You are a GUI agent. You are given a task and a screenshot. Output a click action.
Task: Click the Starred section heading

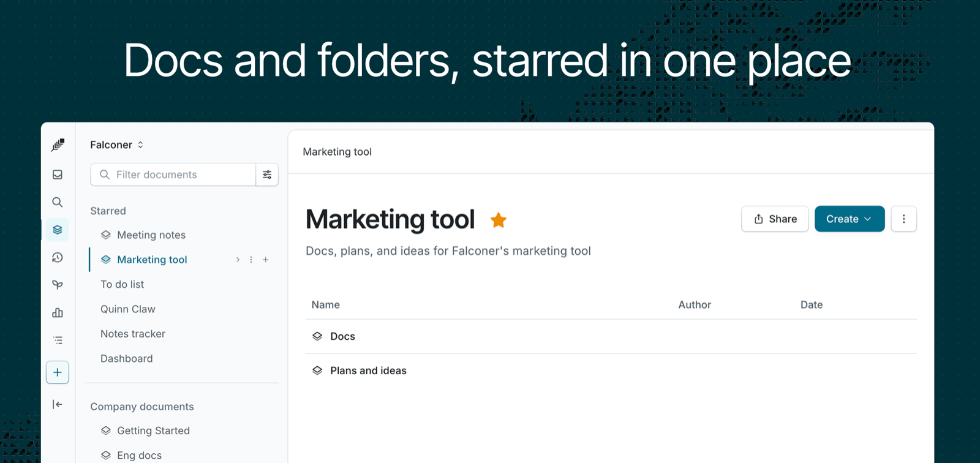108,211
